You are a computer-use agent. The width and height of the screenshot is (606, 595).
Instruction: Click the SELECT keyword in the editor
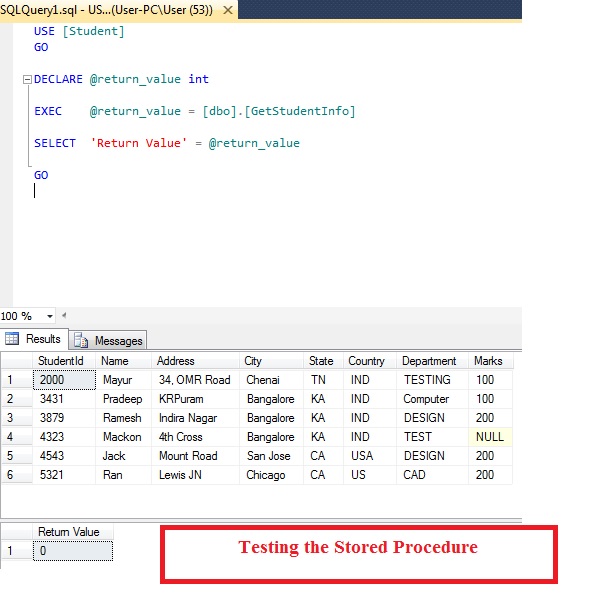coord(55,143)
